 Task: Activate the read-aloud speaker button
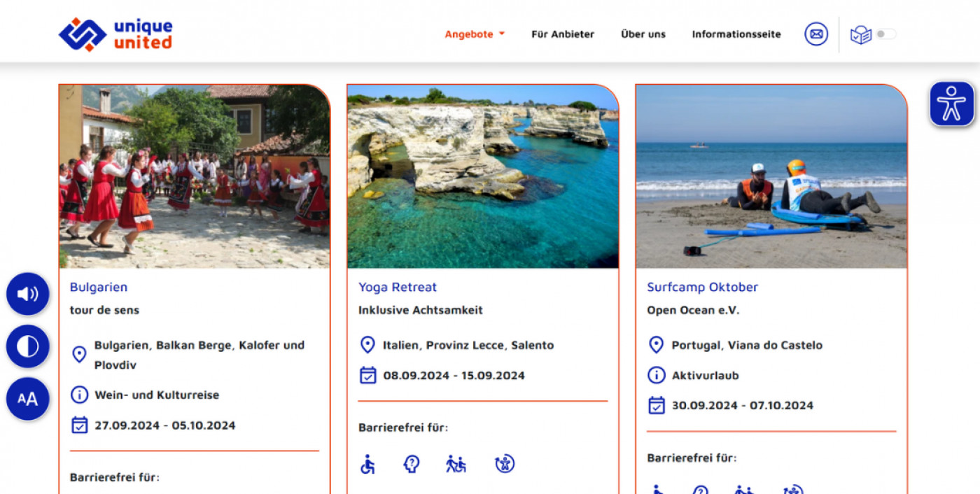[x=28, y=294]
